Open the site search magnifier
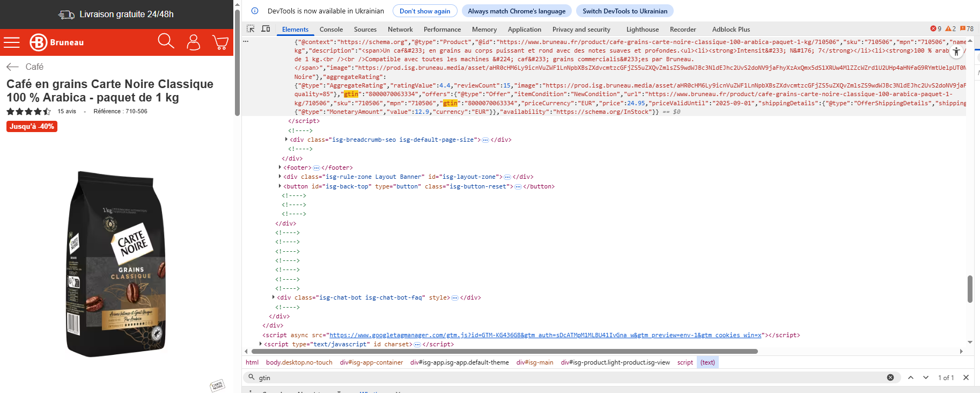The width and height of the screenshot is (980, 393). pyautogui.click(x=166, y=41)
